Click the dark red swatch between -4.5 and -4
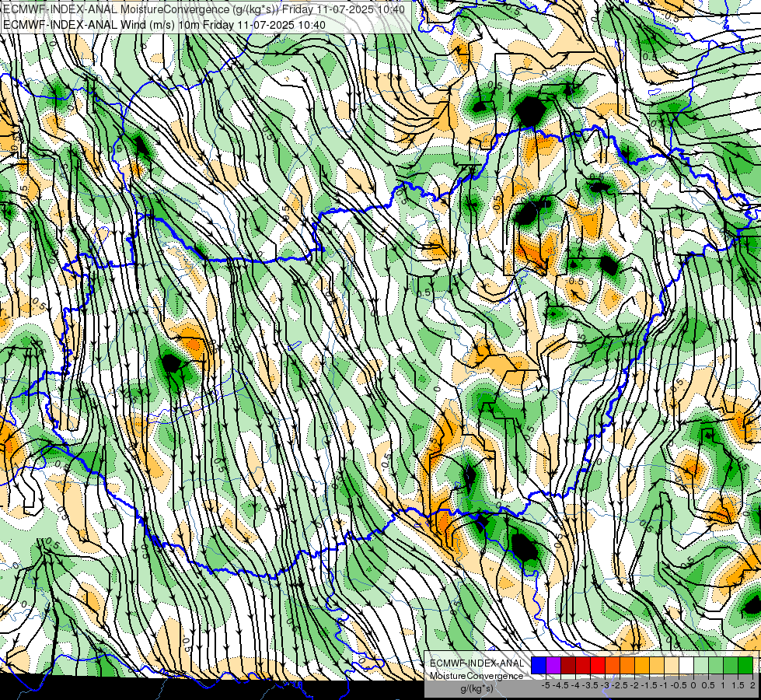This screenshot has height=700, width=761. [568, 666]
